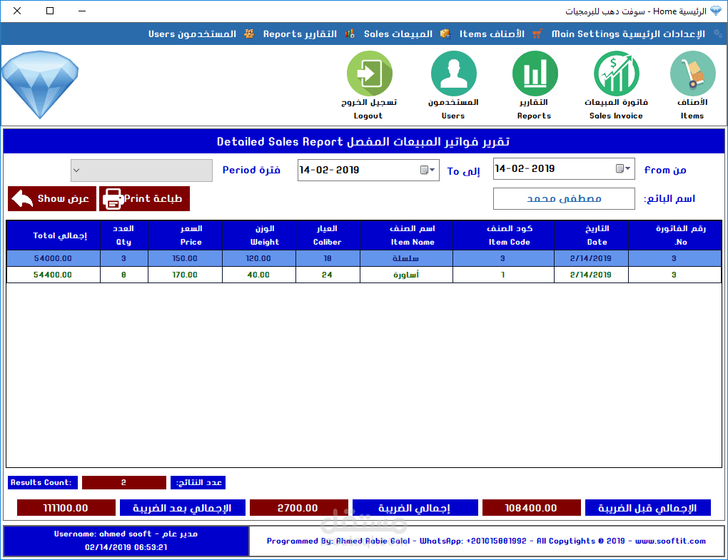
Task: Click the www.sooftit.com copyright text
Action: [x=670, y=541]
